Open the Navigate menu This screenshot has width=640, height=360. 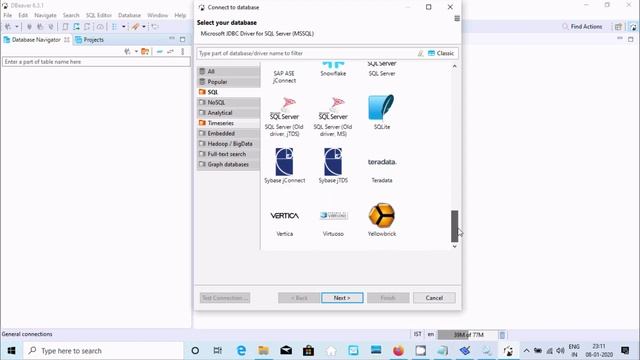click(x=45, y=15)
